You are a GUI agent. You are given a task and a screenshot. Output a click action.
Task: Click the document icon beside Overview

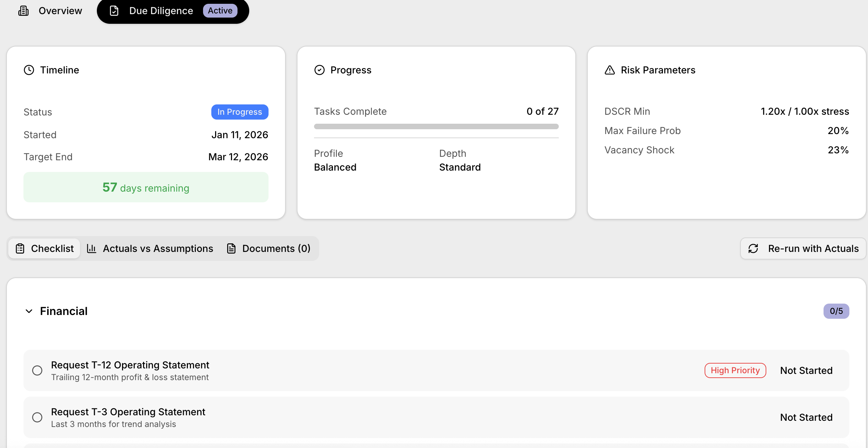coord(23,10)
